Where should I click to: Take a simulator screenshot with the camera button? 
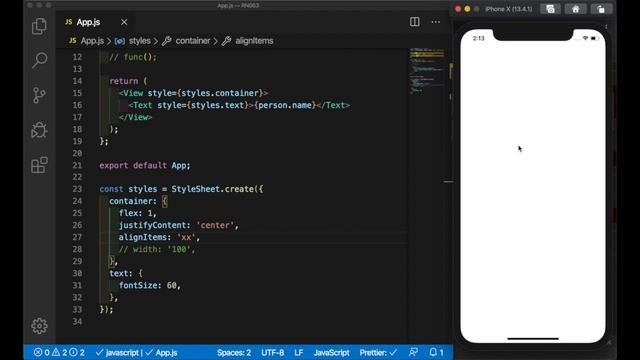[x=550, y=9]
